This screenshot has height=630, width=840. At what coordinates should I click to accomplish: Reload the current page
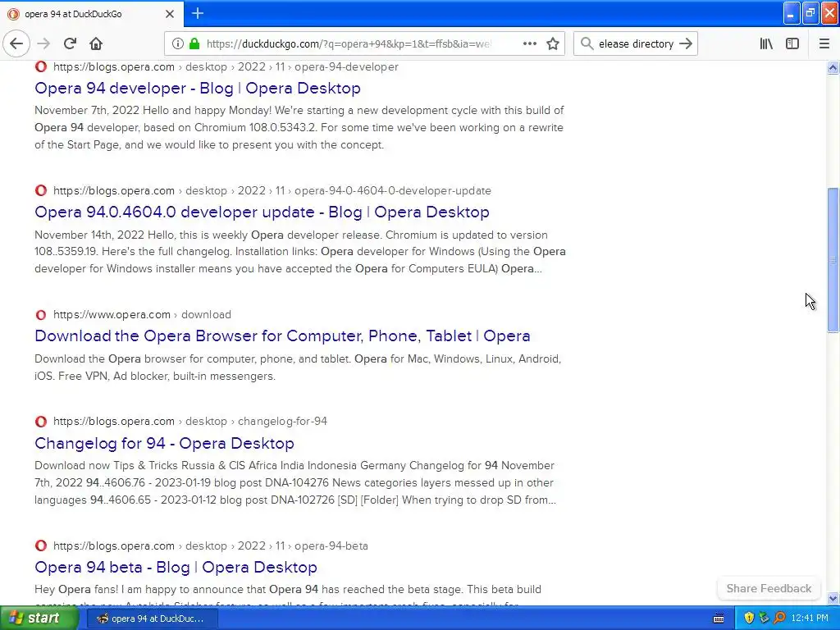tap(71, 43)
